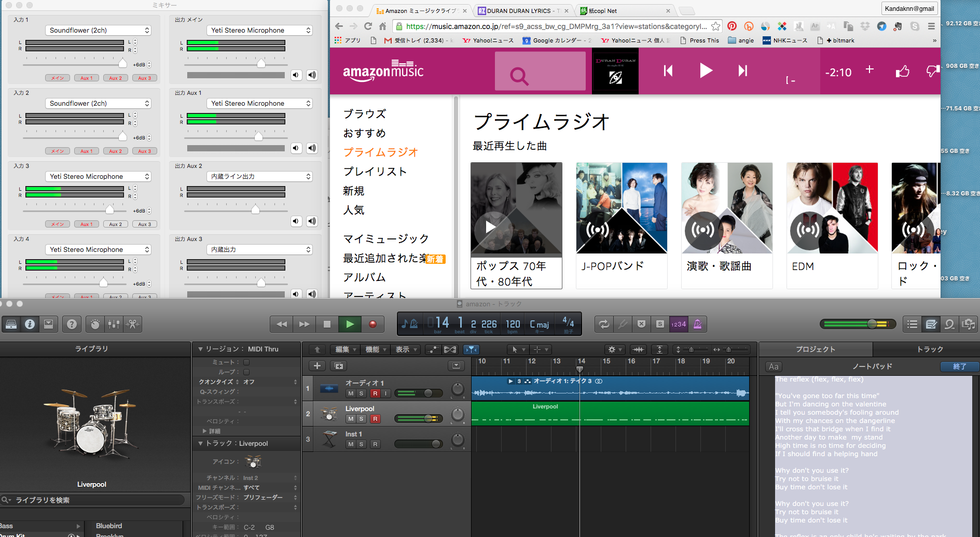The image size is (980, 537).
Task: Click the 終了 button in the notepad
Action: click(x=959, y=366)
